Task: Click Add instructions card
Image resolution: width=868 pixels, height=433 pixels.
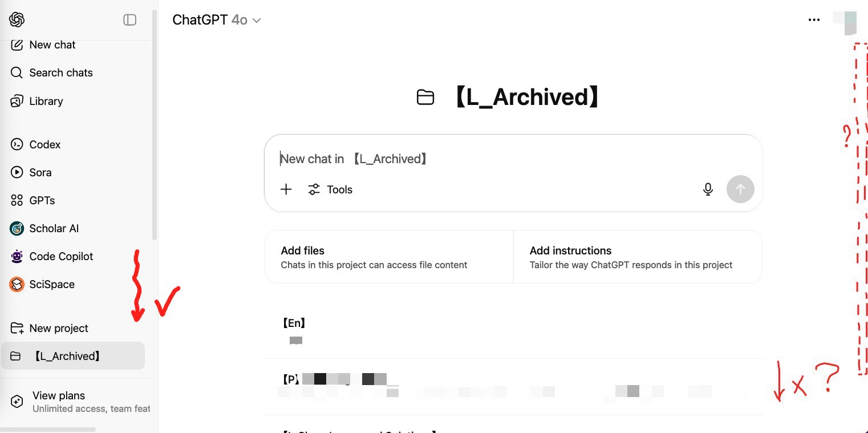Action: 638,257
